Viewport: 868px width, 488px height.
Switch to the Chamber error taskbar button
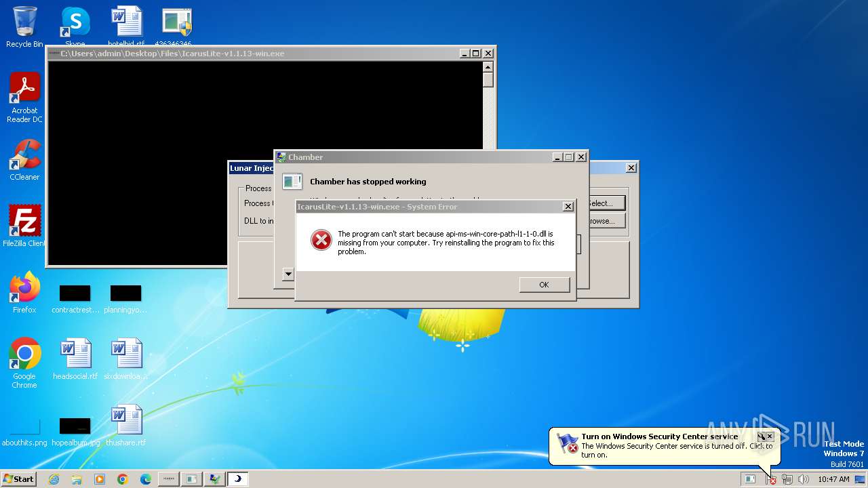click(192, 479)
